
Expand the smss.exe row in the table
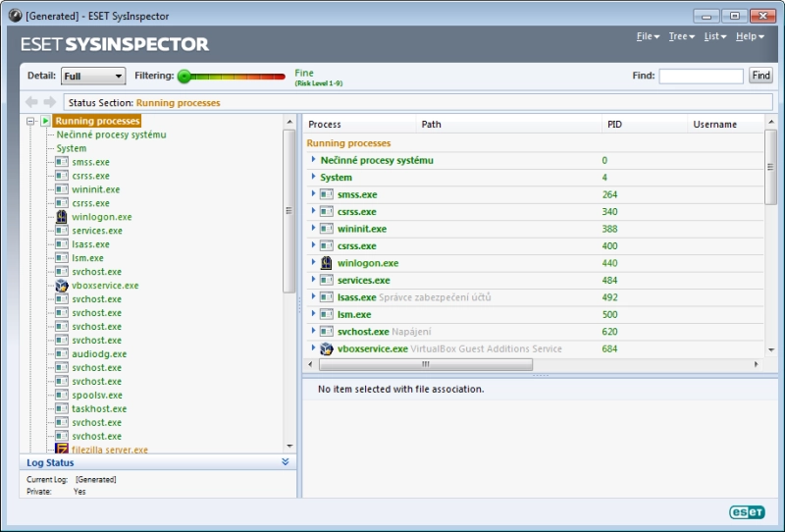coord(313,193)
